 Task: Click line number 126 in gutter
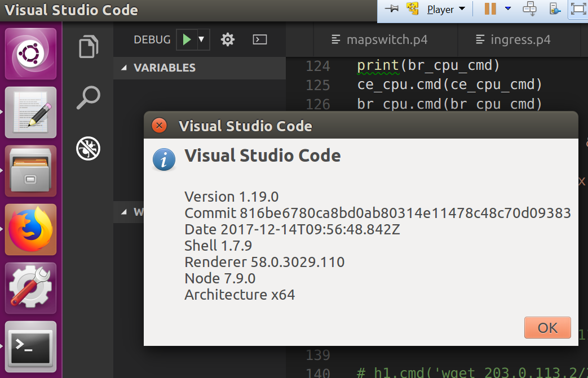click(317, 104)
